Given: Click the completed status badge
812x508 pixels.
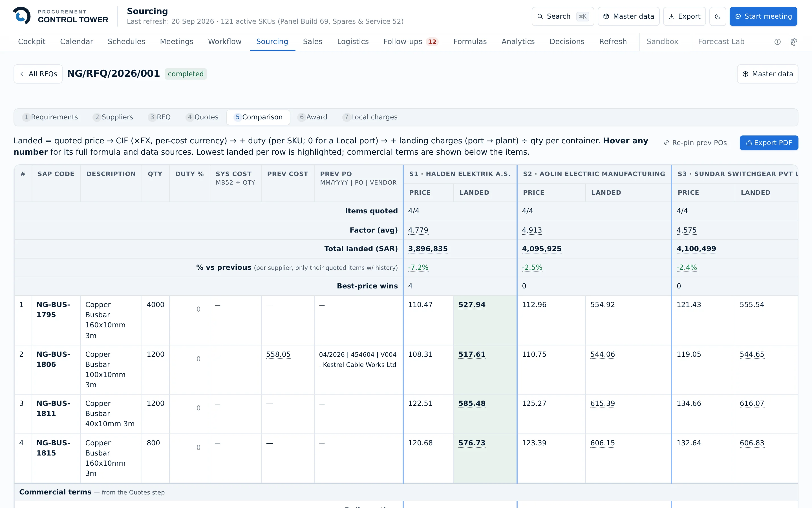Looking at the screenshot, I should 186,74.
